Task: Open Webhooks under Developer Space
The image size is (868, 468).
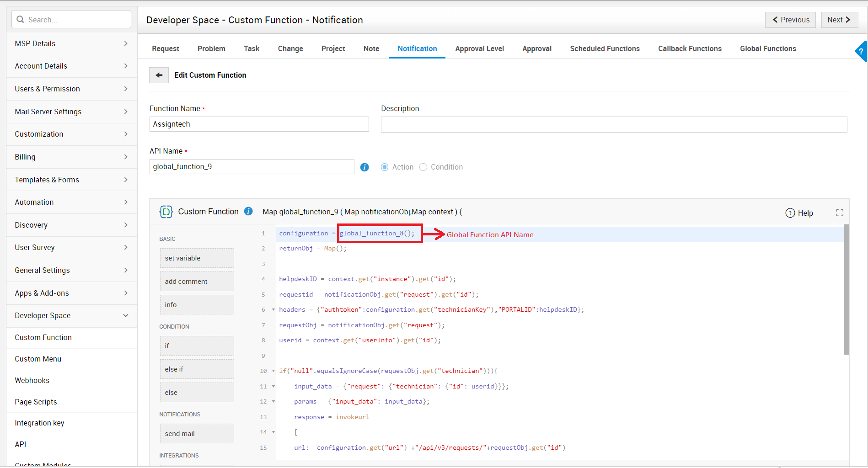Action: point(32,380)
